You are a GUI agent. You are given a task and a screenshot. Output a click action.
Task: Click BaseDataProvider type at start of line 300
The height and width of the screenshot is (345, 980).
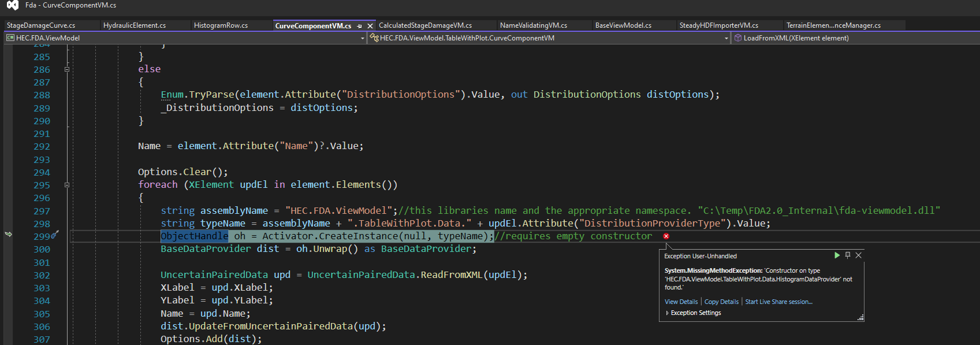(x=206, y=248)
